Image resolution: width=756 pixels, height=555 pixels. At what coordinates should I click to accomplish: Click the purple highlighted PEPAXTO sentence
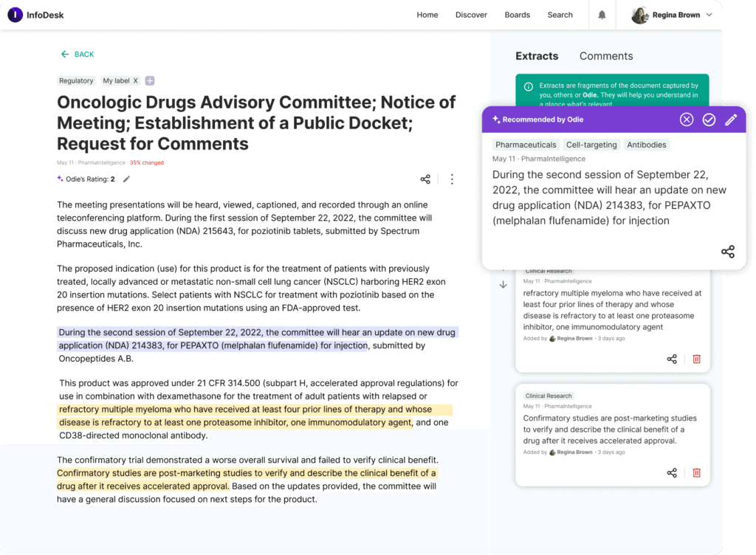(x=258, y=339)
